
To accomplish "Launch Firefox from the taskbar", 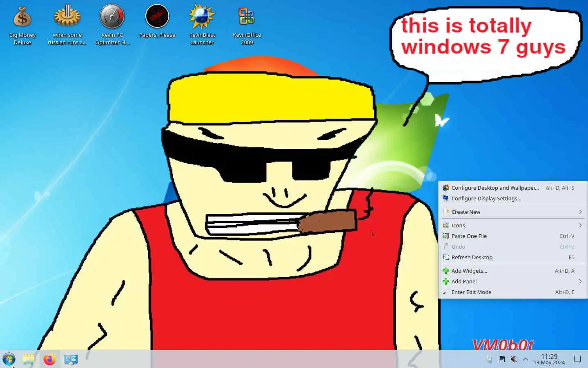I will coord(50,359).
